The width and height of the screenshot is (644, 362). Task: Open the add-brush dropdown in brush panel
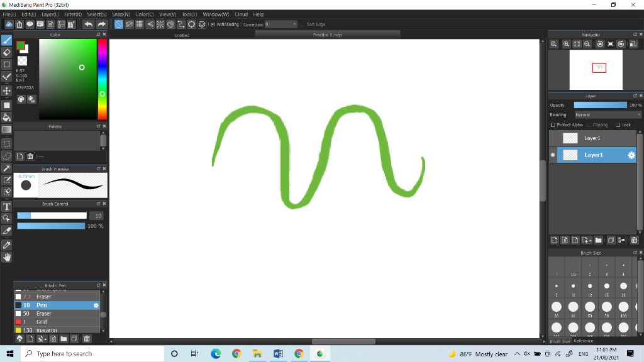coord(45,339)
